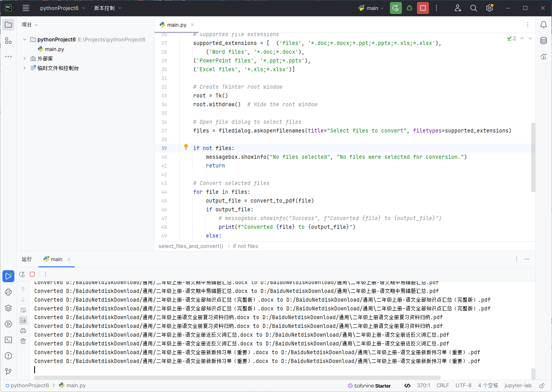Open editor tab options menu
552x392 pixels.
[x=528, y=25]
